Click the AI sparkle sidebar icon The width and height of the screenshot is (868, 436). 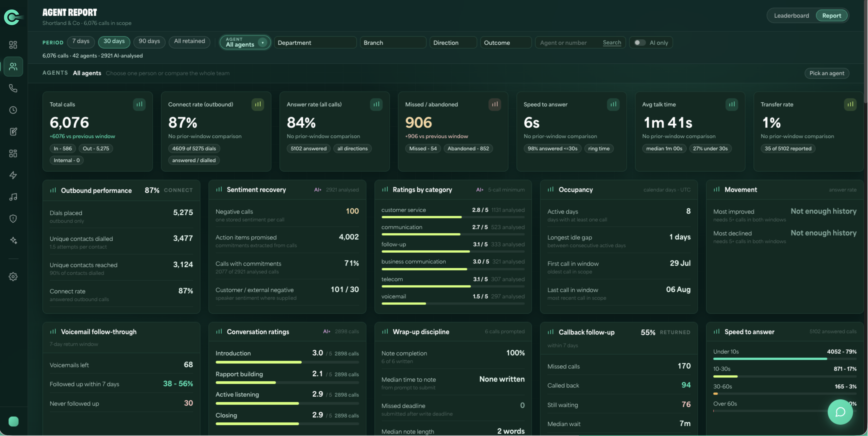(x=13, y=240)
